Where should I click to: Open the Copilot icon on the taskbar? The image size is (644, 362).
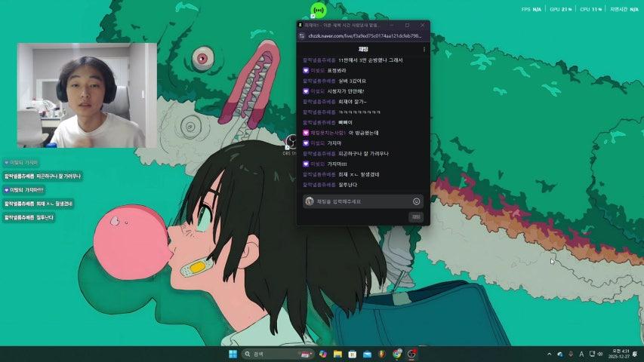[323, 354]
